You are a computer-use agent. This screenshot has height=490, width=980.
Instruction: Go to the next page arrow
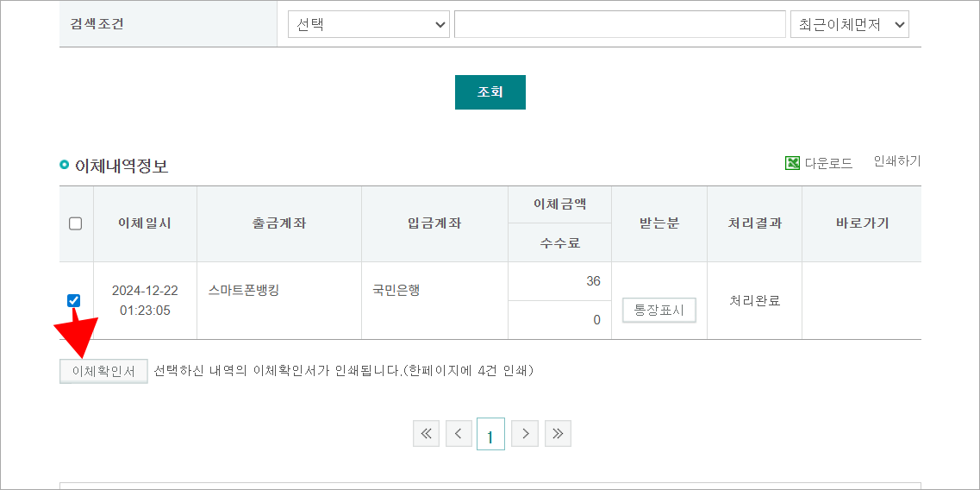(525, 433)
